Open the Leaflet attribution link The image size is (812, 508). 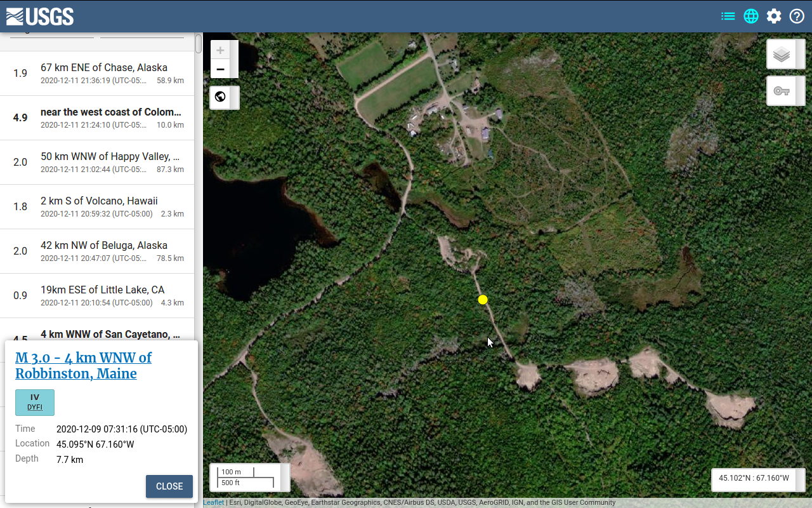tap(214, 503)
